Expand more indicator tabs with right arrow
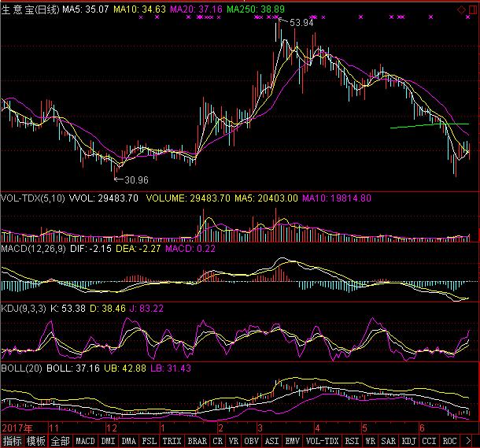 (x=468, y=441)
